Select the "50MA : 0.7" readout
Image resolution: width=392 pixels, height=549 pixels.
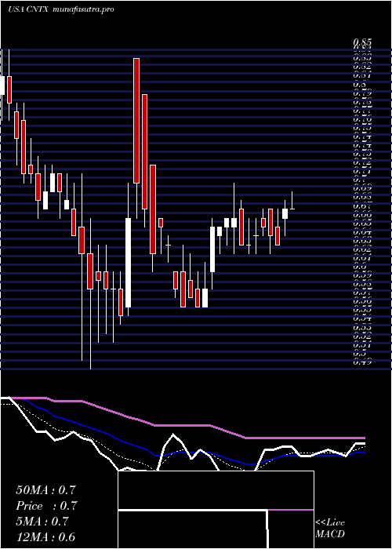[x=45, y=490]
